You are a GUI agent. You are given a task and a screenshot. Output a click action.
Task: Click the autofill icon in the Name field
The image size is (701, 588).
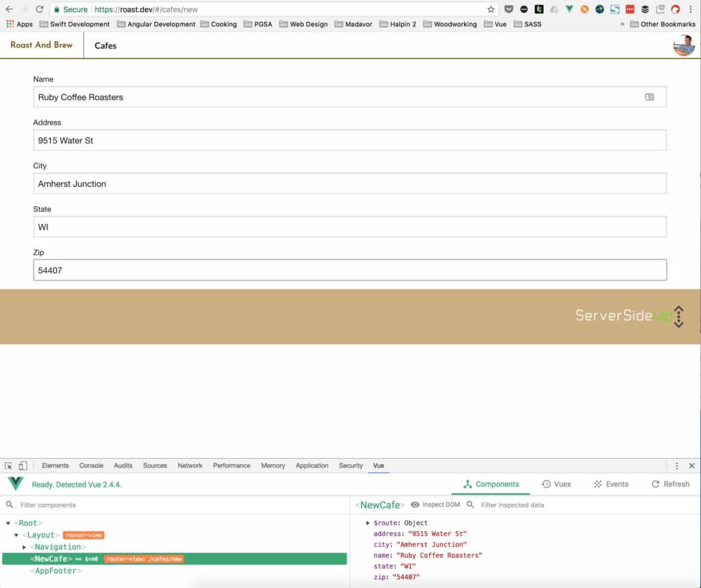[649, 97]
